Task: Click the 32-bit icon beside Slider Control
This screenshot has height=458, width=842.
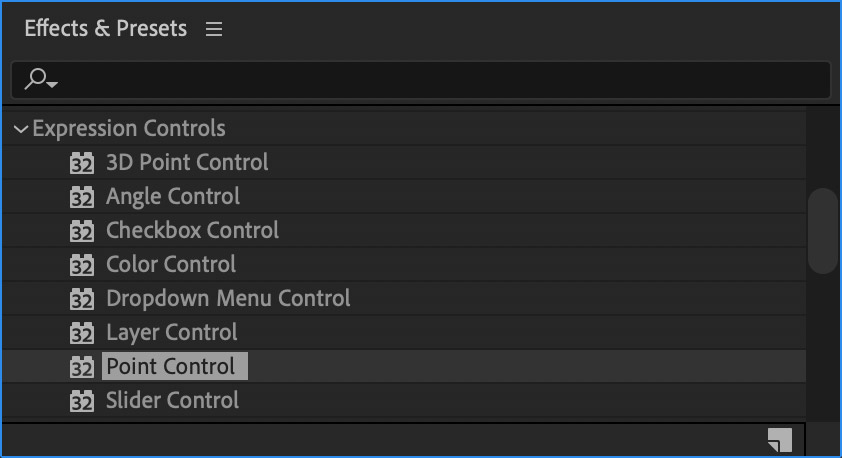Action: pyautogui.click(x=82, y=401)
